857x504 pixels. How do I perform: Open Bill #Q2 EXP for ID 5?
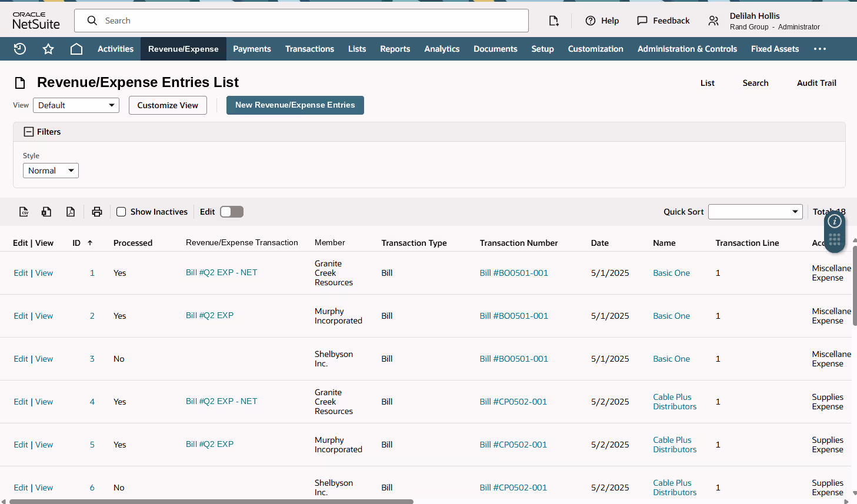(x=209, y=444)
